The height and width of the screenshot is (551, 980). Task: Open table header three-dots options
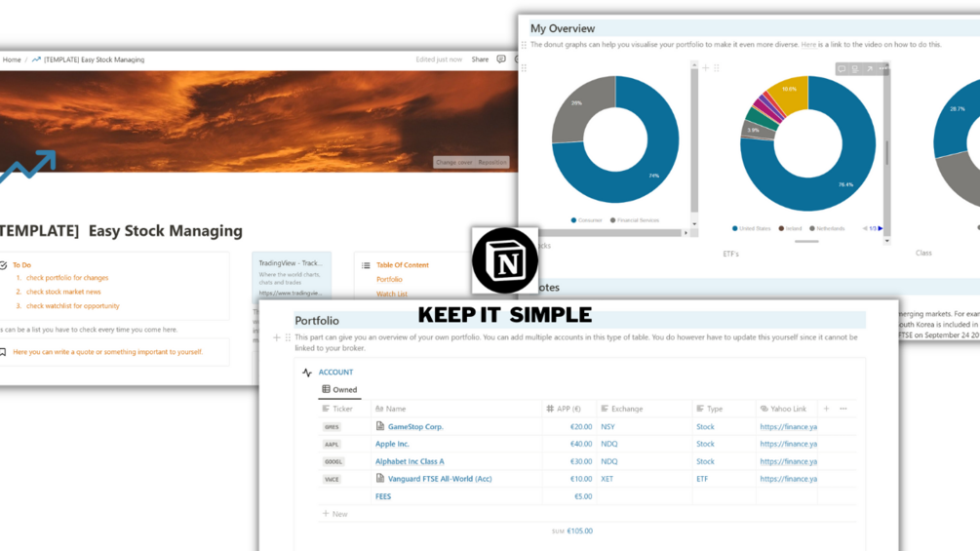(843, 409)
